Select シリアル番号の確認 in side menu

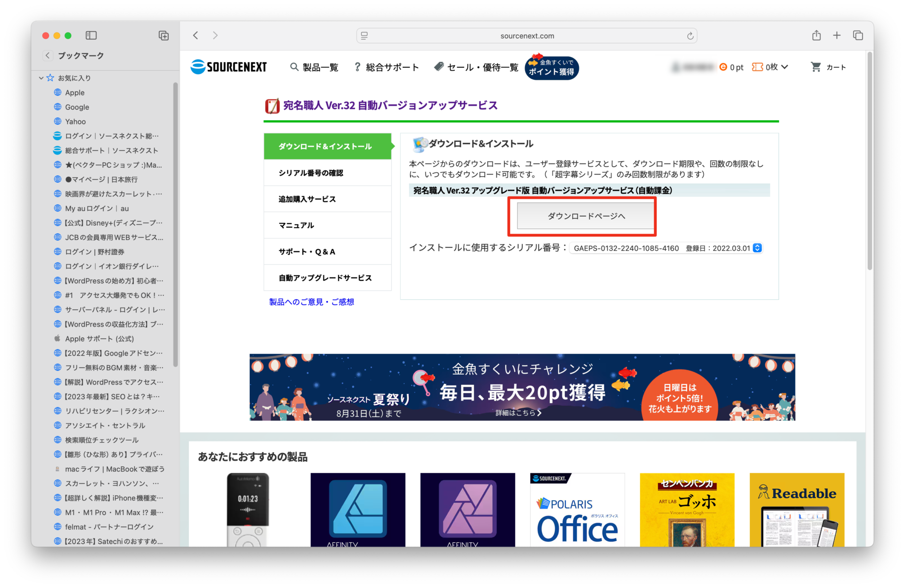pos(327,173)
